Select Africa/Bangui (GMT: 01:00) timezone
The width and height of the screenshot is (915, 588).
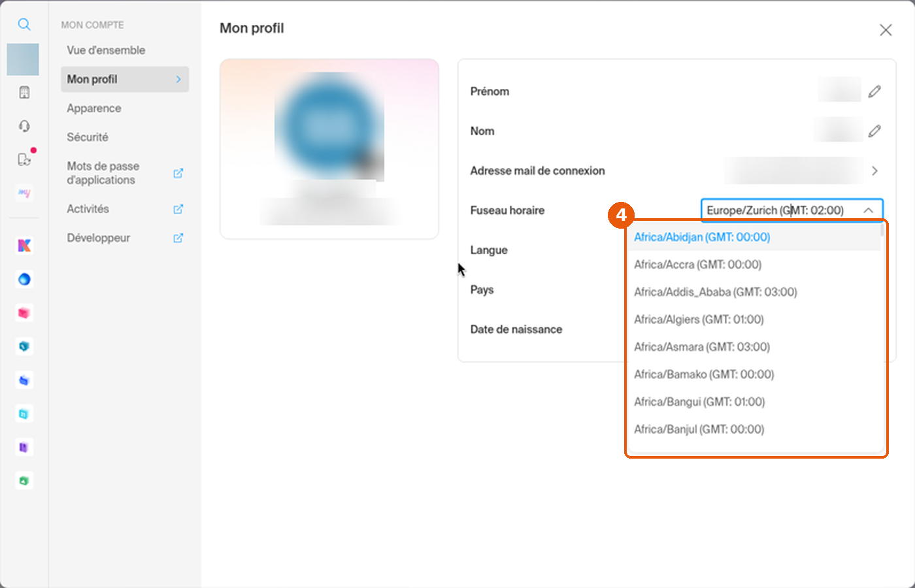tap(754, 402)
